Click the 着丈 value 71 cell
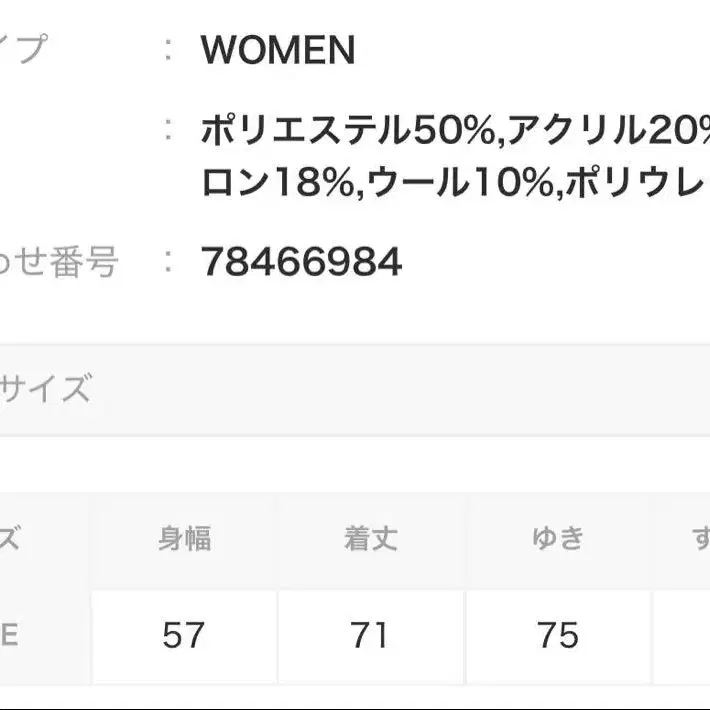The height and width of the screenshot is (710, 710). point(371,634)
